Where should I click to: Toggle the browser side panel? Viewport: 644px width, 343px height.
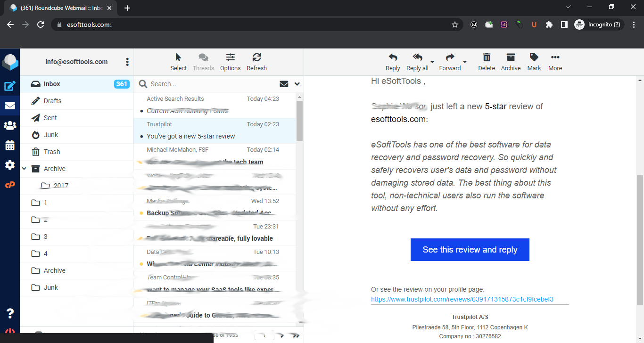click(x=564, y=24)
